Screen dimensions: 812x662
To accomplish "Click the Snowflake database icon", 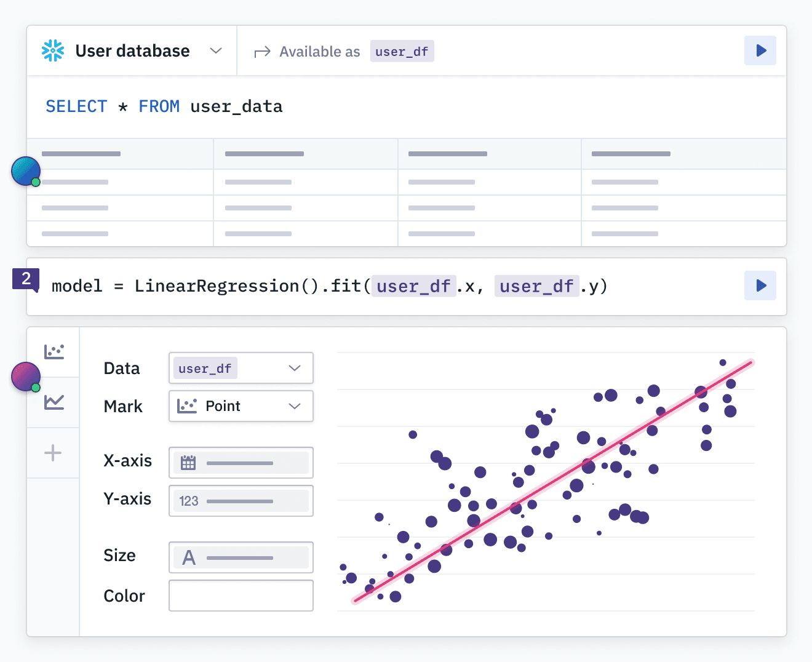I will (53, 50).
